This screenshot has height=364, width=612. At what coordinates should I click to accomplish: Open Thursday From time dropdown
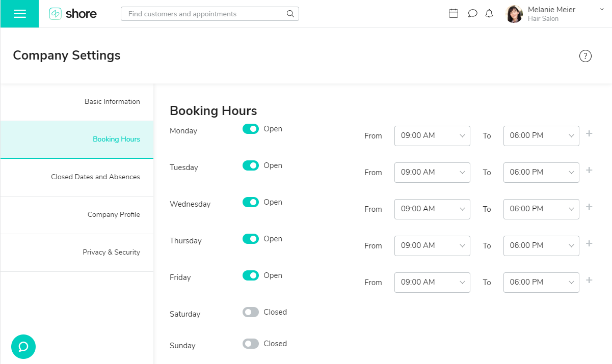coord(432,246)
